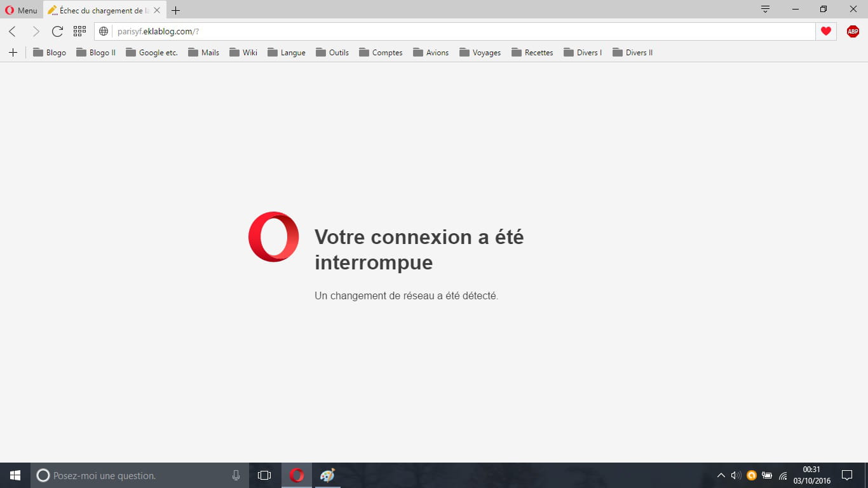Open the Divers II bookmarks folder

632,53
